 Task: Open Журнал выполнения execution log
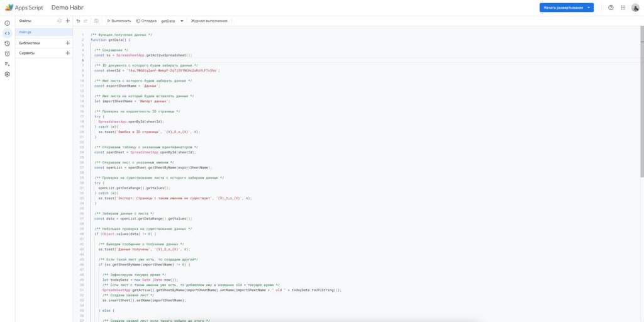coord(209,21)
